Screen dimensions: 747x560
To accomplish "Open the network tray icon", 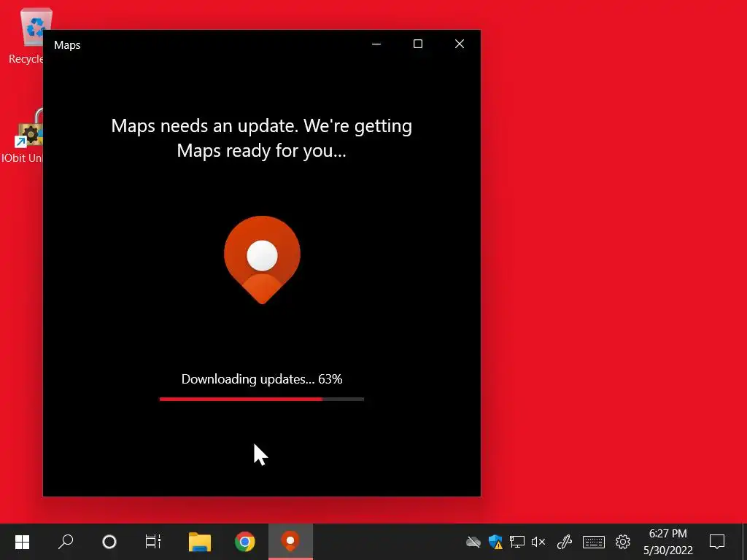I will pos(517,542).
